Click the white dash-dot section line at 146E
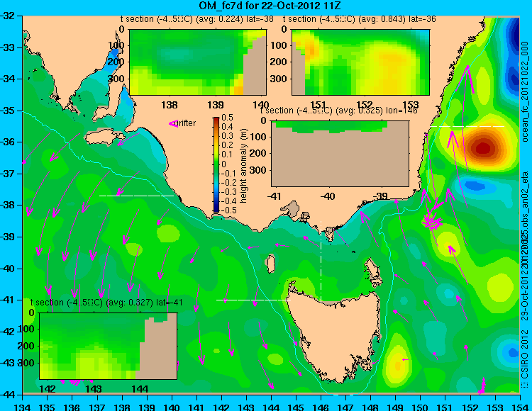This screenshot has height=411, width=532. coord(321,261)
